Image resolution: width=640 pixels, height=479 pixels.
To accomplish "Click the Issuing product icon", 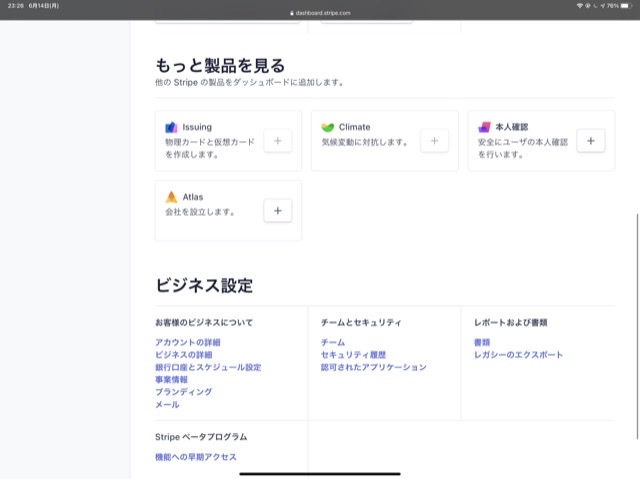I will 171,128.
